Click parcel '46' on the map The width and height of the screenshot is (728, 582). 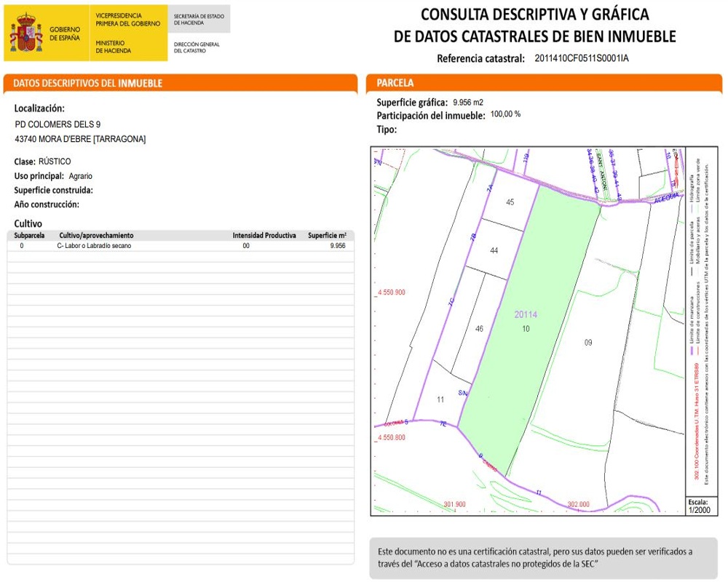479,329
